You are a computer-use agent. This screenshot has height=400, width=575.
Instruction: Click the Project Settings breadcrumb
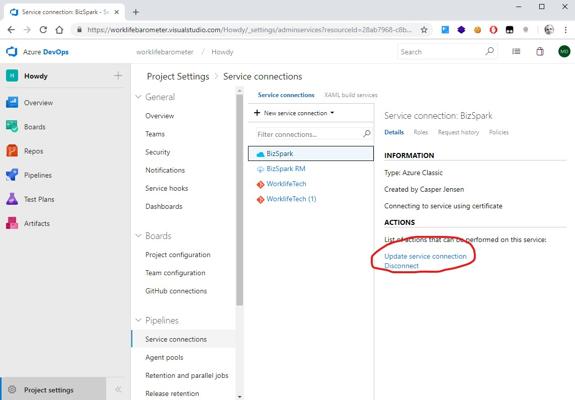pos(178,76)
